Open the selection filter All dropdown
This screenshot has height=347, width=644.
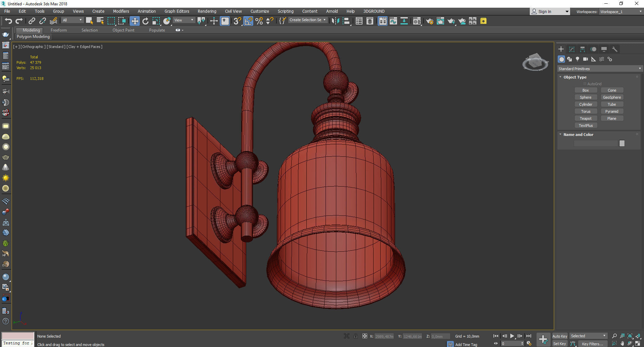[x=72, y=20]
